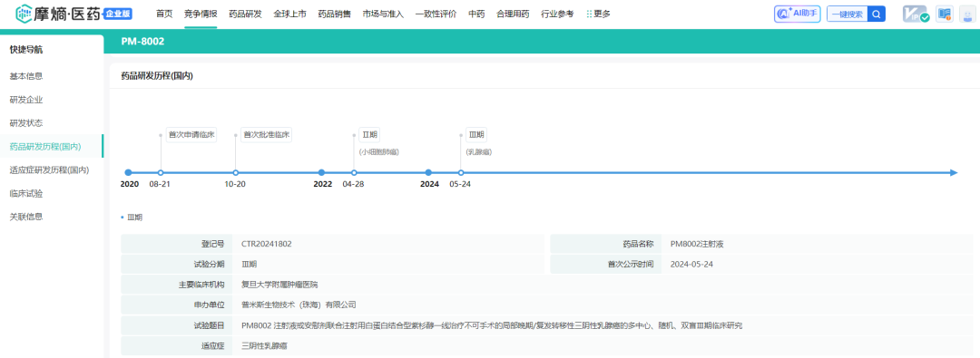
Task: Click the 药品研发历程(国内) section header
Action: click(x=156, y=76)
